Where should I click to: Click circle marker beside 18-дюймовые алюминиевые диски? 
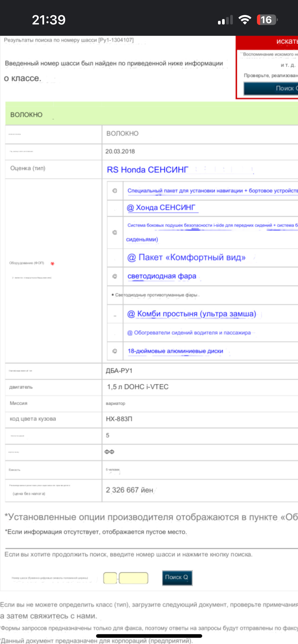[x=115, y=351]
